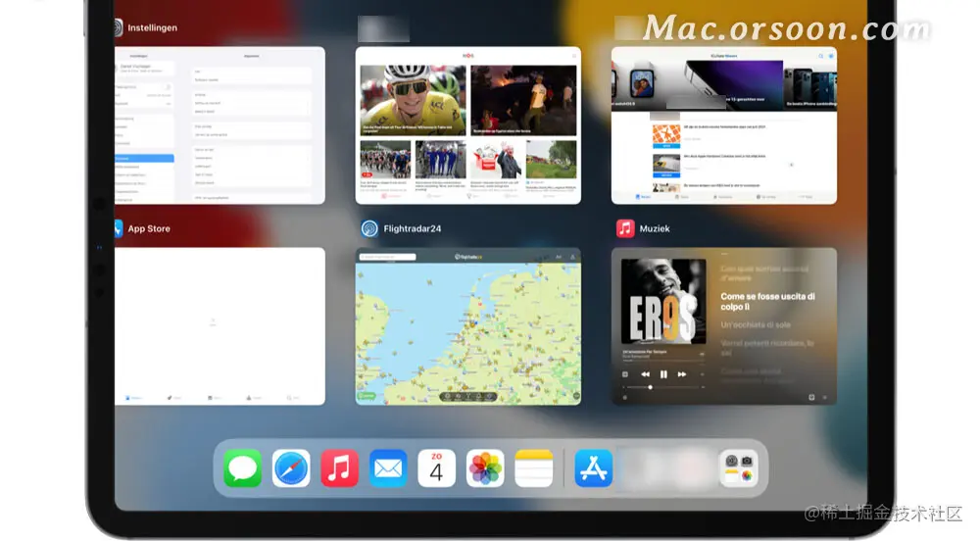Tap the Muziek app icon above its card
This screenshot has height=541, width=980.
point(625,228)
